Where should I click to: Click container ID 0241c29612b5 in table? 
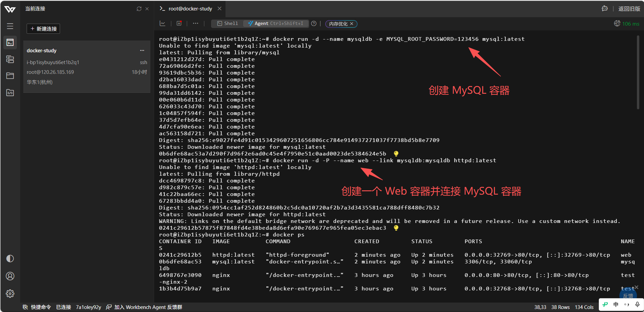point(180,255)
